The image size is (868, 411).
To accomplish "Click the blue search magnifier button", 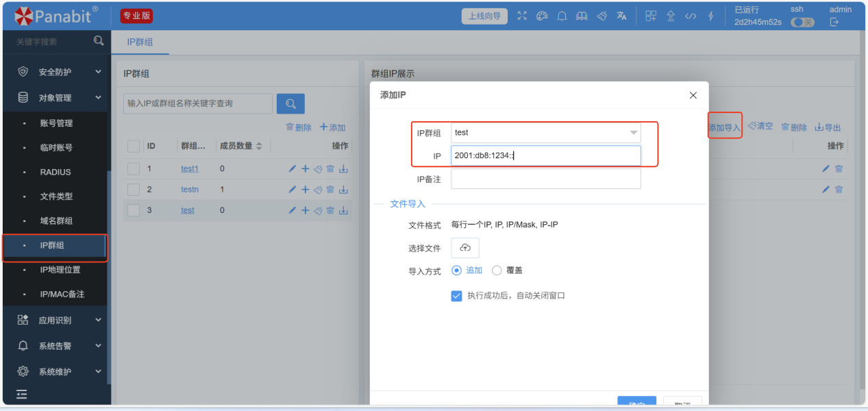I will coord(290,103).
